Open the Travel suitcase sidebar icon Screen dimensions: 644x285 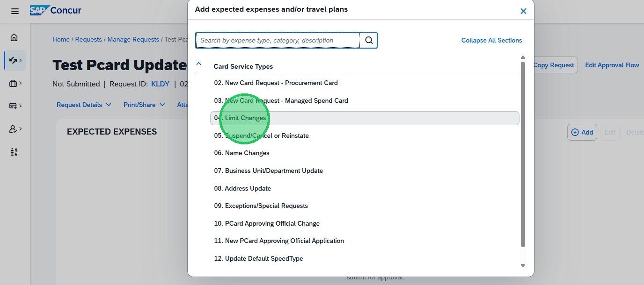pos(15,83)
